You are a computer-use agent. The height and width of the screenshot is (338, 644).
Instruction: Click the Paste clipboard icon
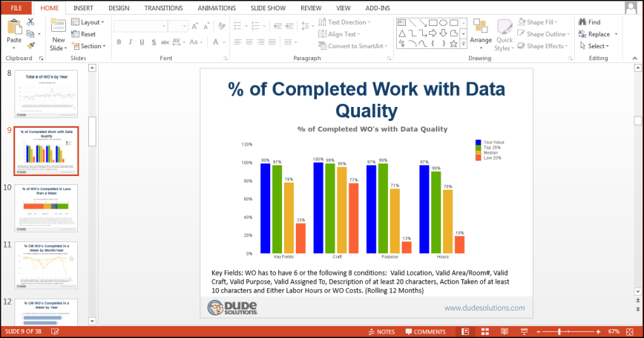coord(14,27)
